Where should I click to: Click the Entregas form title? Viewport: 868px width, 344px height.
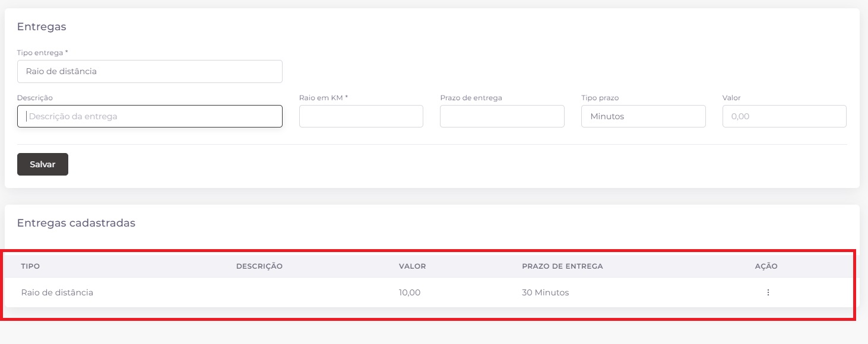click(x=42, y=27)
